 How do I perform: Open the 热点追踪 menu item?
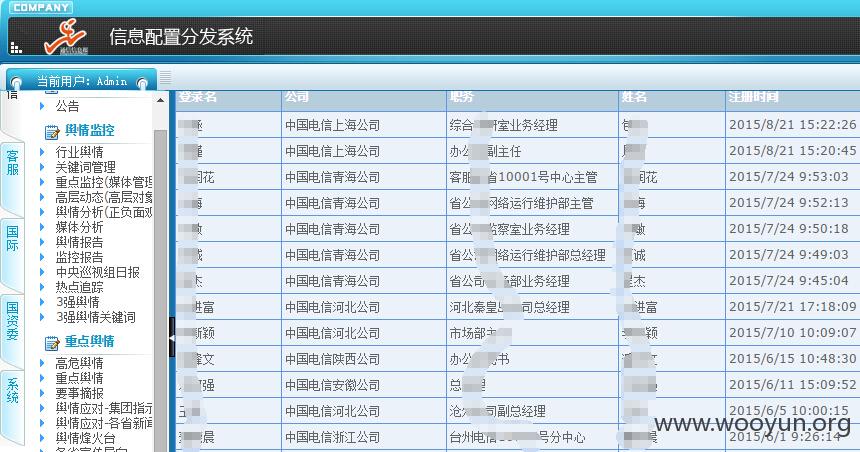(x=80, y=287)
